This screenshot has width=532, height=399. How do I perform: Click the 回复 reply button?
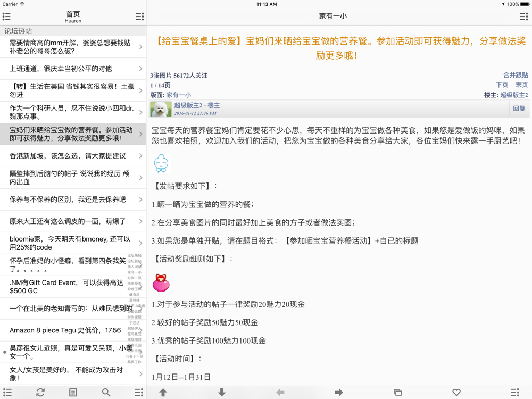[519, 109]
